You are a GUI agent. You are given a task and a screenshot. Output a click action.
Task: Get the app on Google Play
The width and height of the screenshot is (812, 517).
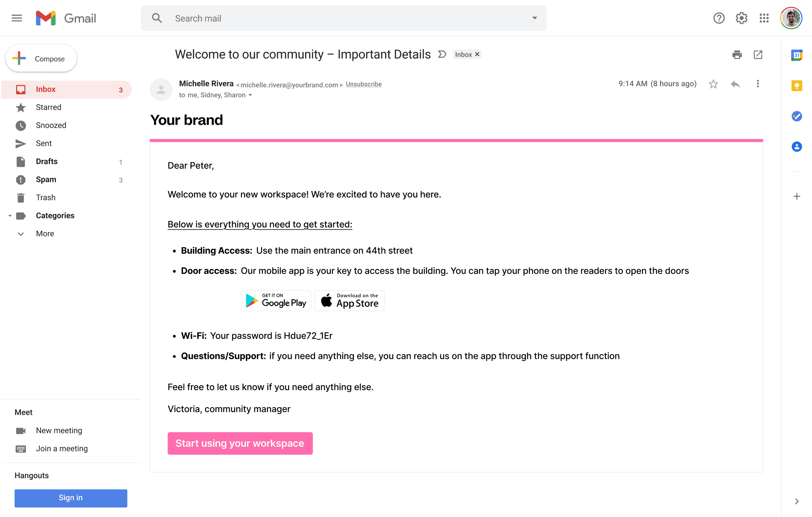tap(276, 300)
